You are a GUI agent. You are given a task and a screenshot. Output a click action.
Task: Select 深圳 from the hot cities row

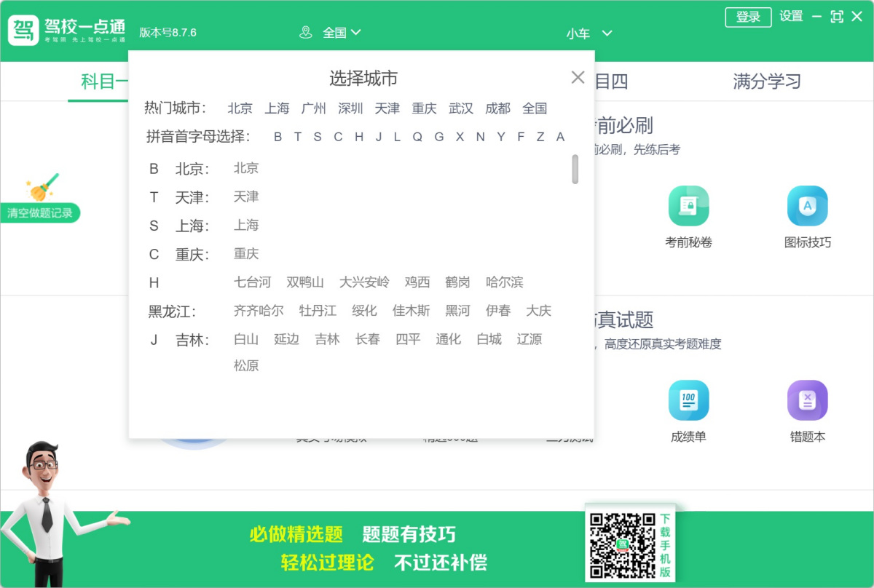point(350,108)
